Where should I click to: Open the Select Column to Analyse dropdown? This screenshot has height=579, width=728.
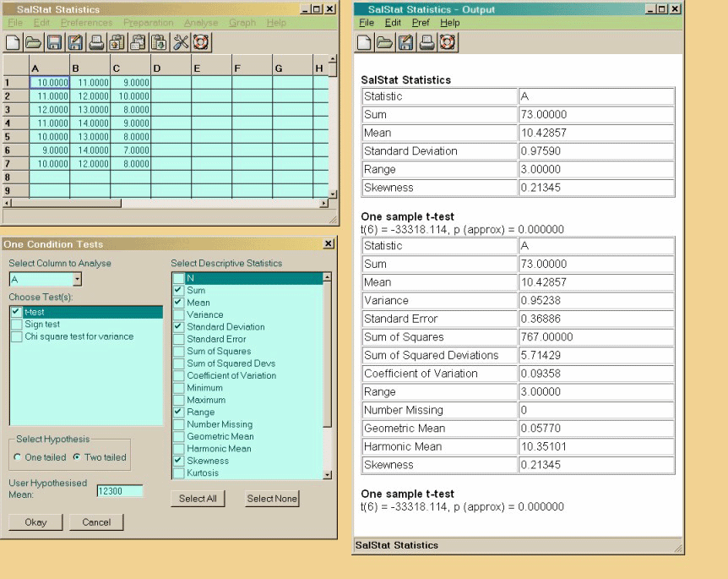coord(77,279)
